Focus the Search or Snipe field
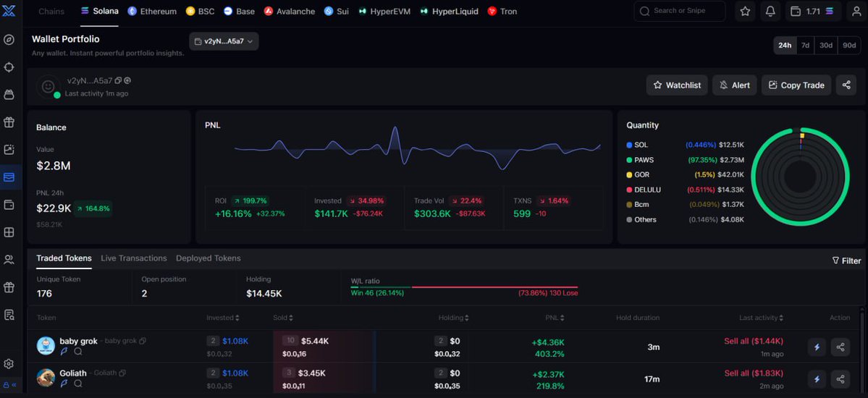 click(680, 11)
